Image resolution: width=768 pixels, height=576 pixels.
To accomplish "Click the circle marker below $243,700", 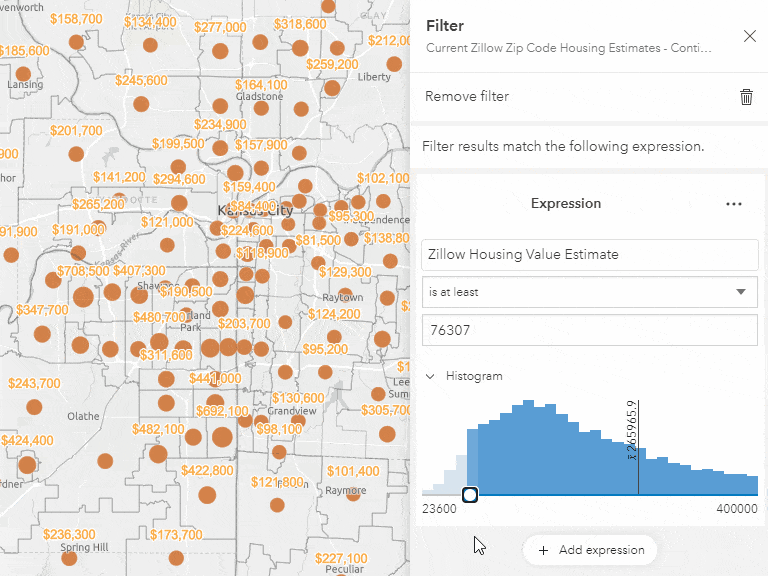I will pyautogui.click(x=34, y=407).
